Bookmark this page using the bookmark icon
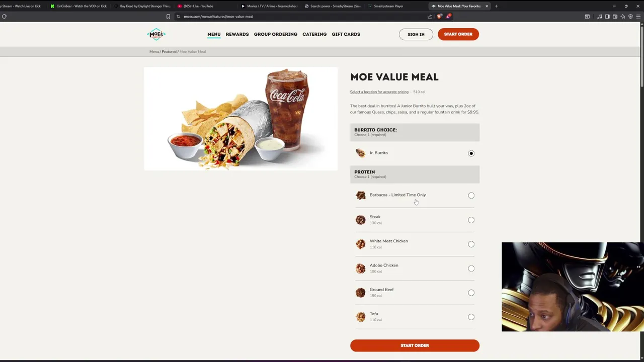644x362 pixels. 168,16
